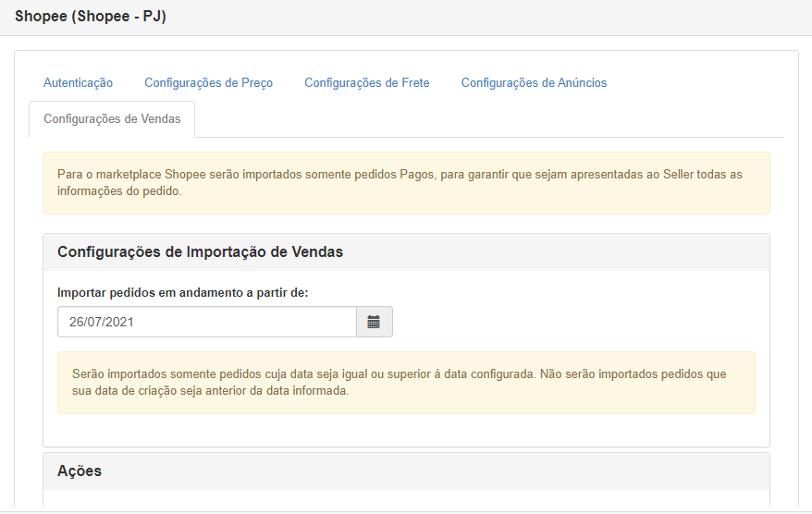Click the Configurações de Importação de Vendas heading

pos(200,252)
